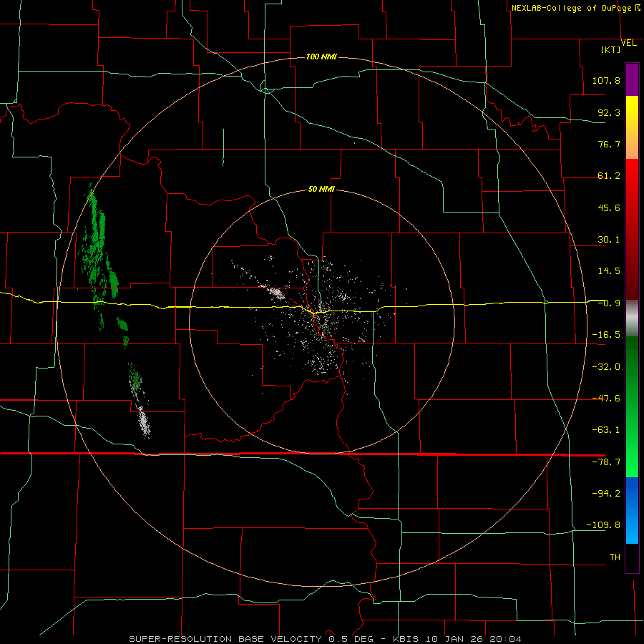Image resolution: width=644 pixels, height=644 pixels.
Task: Click the -32.0 legend value
Action: coord(606,367)
